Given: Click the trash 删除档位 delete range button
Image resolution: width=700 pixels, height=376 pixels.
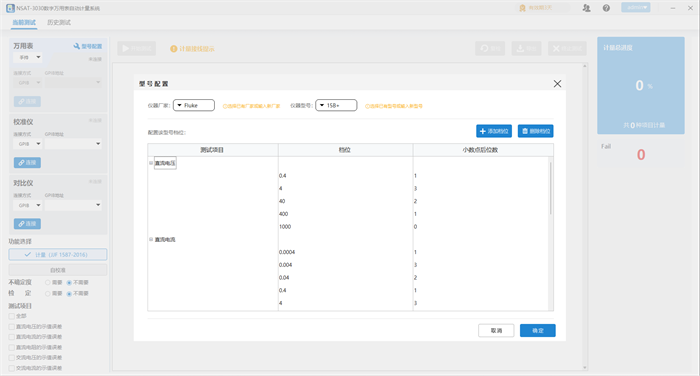Looking at the screenshot, I should [x=535, y=131].
